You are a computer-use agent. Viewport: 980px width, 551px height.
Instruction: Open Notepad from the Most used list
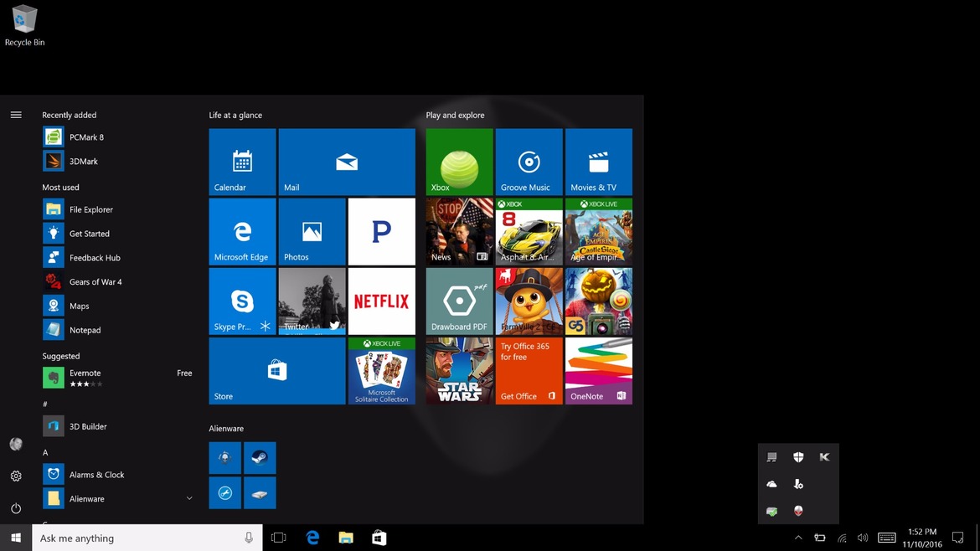(x=119, y=330)
